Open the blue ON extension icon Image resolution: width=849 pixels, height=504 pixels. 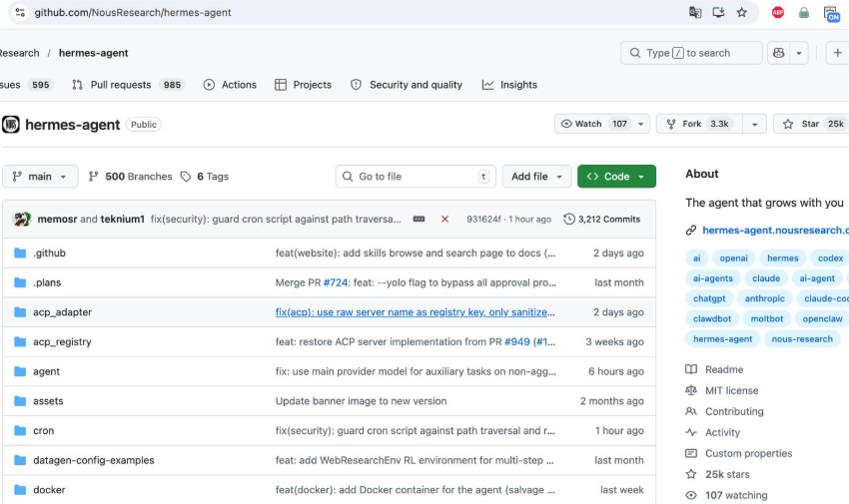tap(832, 14)
